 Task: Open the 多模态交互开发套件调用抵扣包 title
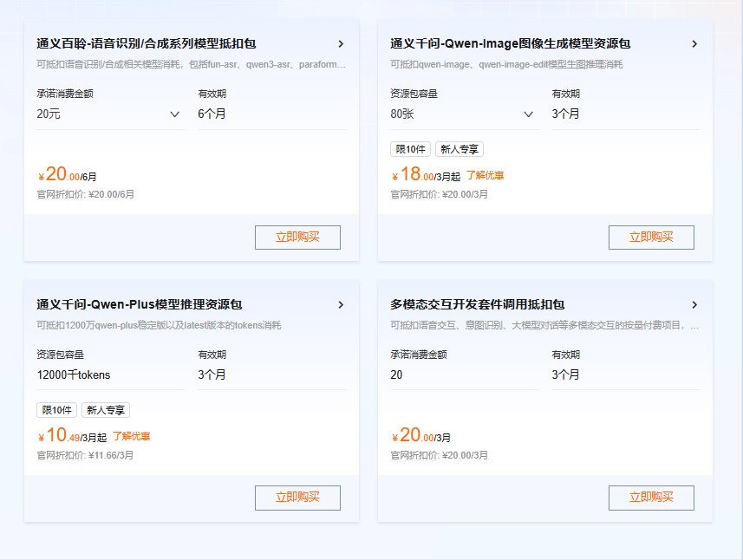pos(477,304)
